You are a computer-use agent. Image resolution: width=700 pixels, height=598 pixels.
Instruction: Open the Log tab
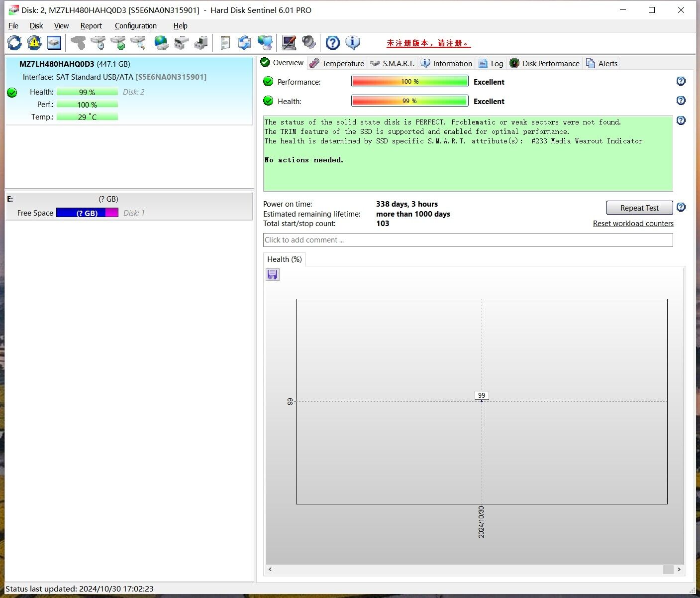(x=491, y=63)
